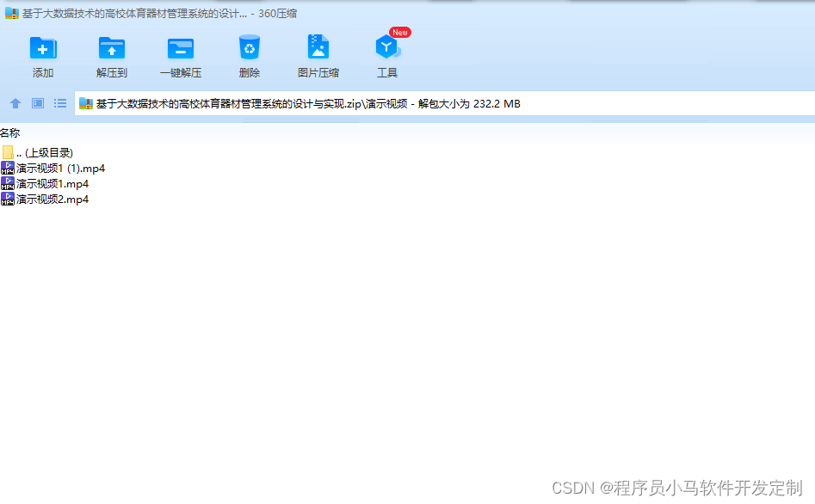Open the 工具 (Tools) panel
This screenshot has height=504, width=815.
click(386, 53)
